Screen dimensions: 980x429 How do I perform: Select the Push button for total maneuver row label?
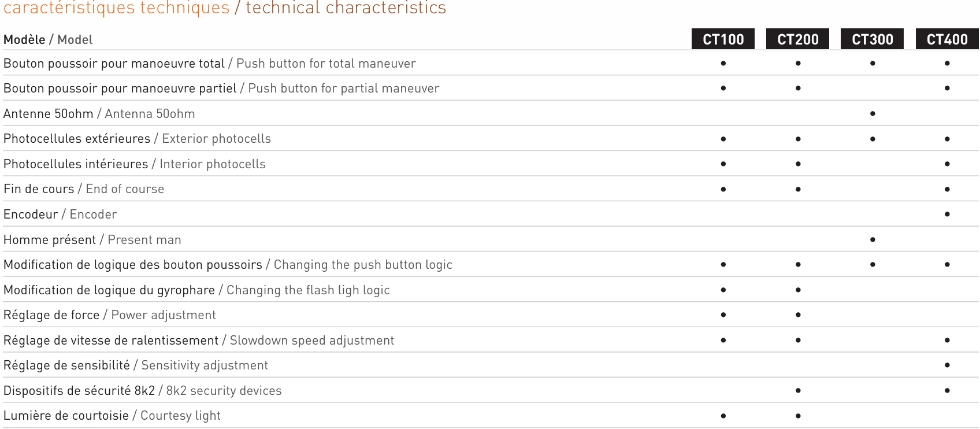210,64
